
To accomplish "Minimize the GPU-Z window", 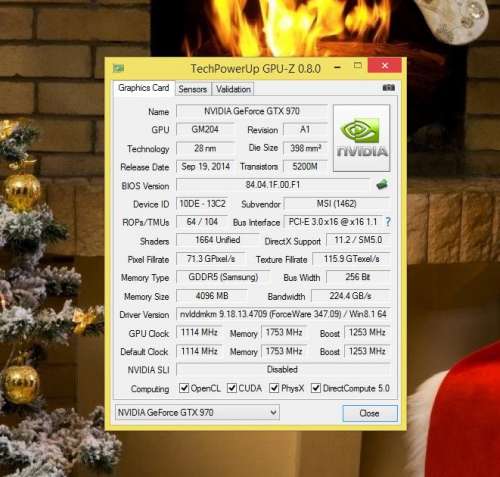I will click(337, 67).
